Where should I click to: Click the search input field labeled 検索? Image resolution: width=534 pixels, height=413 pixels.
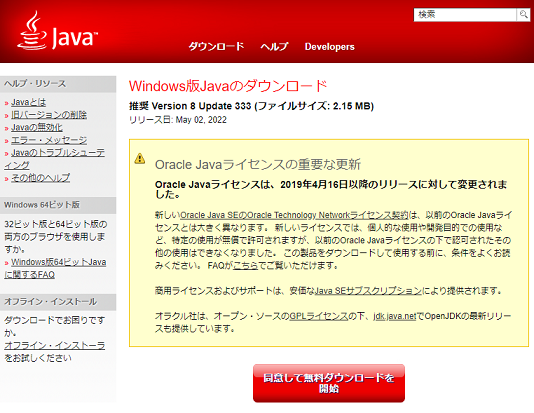coord(465,15)
